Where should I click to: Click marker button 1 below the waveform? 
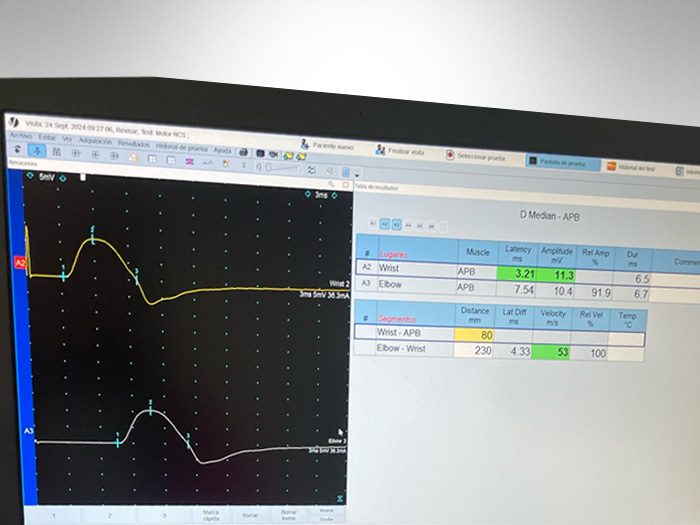(x=54, y=515)
